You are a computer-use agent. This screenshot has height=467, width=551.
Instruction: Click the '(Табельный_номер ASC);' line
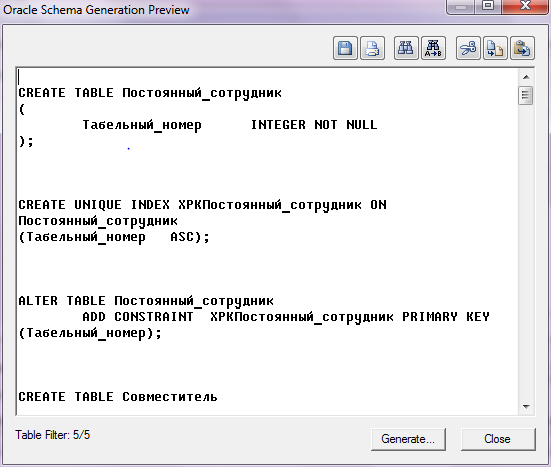coord(114,237)
